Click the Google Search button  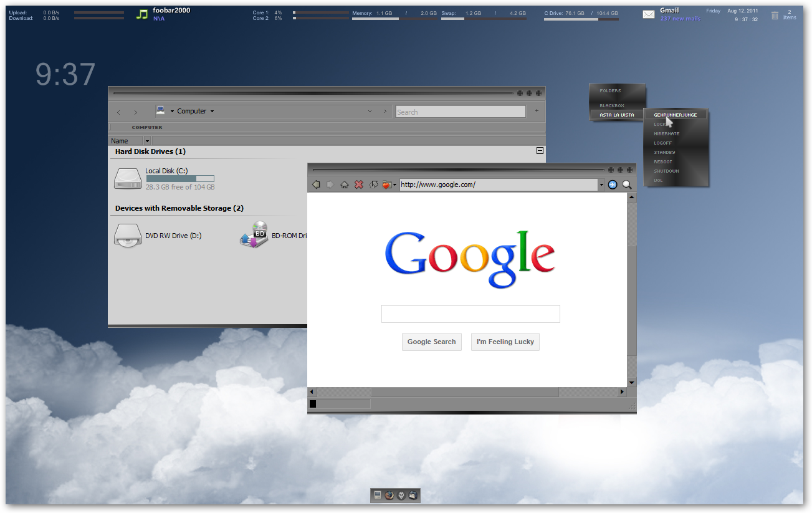[432, 342]
